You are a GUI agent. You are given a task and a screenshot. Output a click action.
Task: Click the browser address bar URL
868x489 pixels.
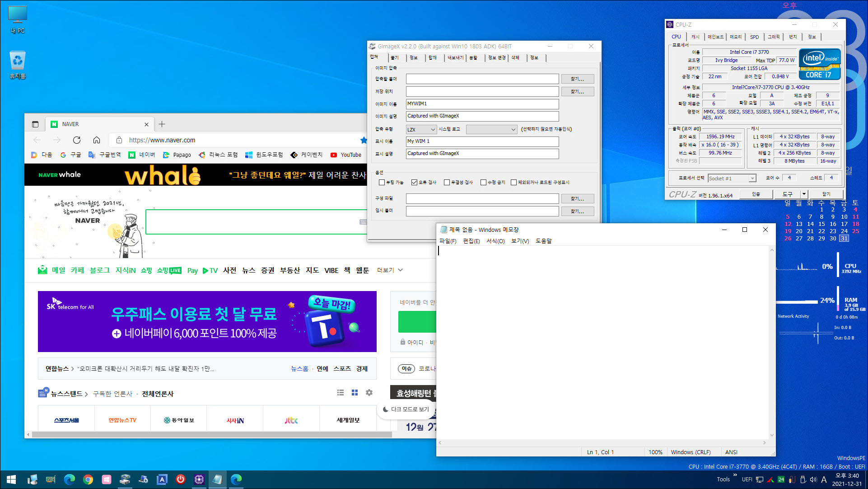[162, 140]
